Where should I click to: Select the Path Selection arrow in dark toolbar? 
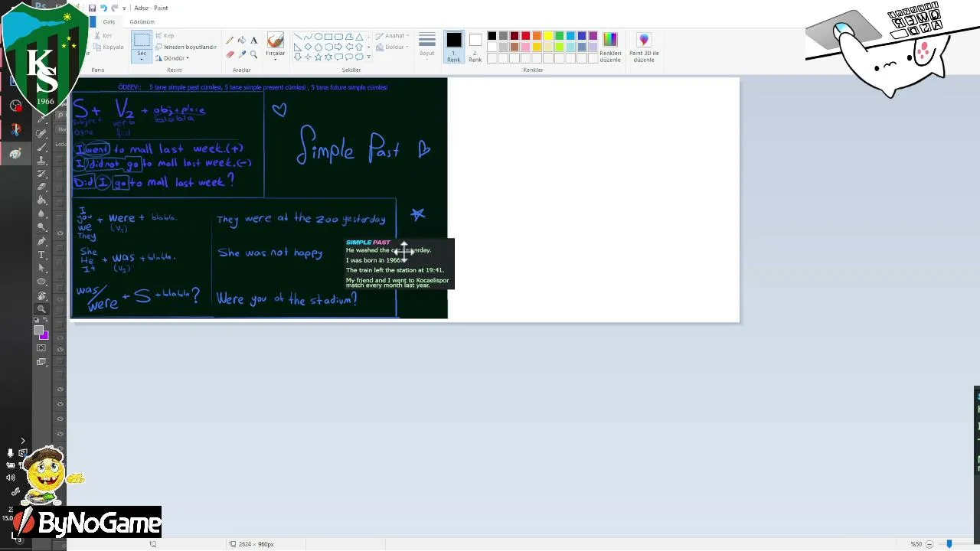[41, 268]
